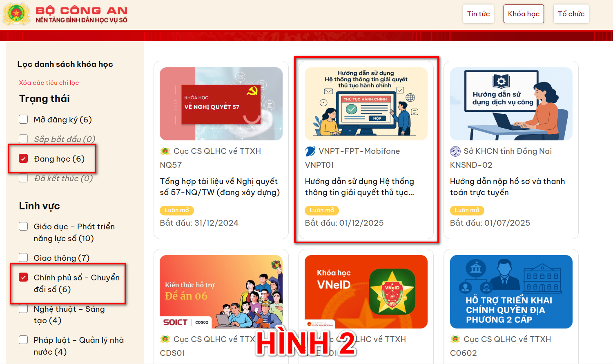Enable the Giao thông (7) filter
This screenshot has width=613, height=364.
23,257
